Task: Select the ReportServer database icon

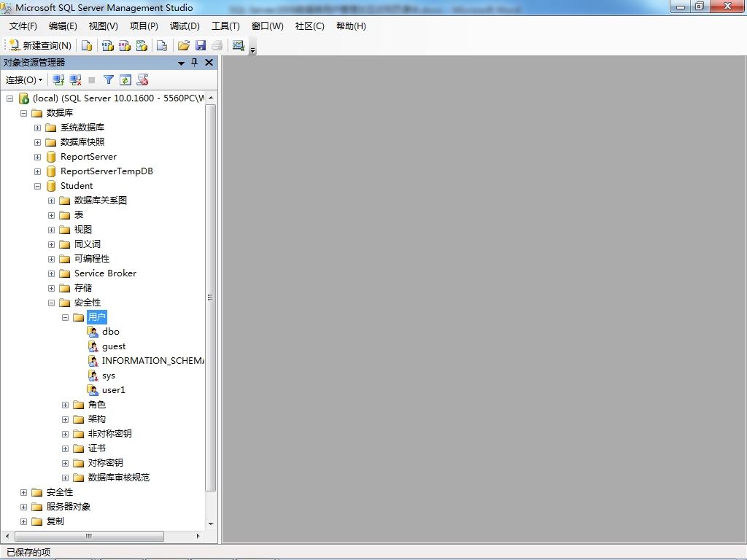Action: tap(51, 157)
